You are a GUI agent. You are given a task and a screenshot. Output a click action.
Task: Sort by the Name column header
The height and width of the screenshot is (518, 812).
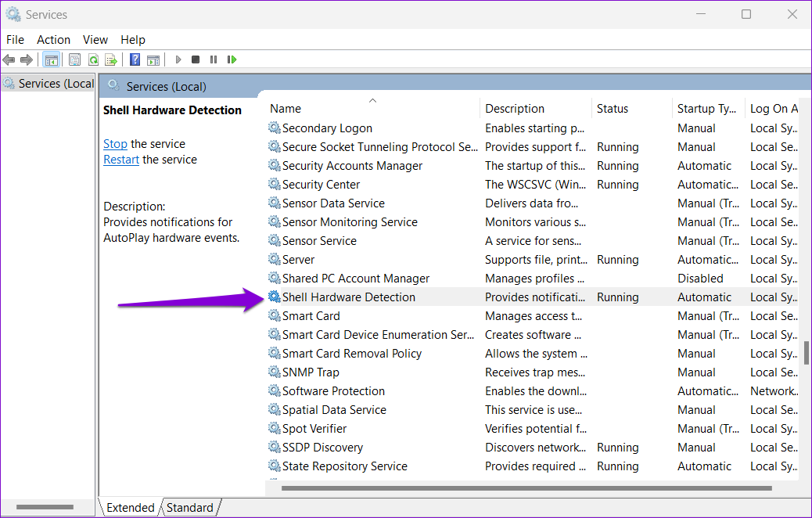[x=373, y=108]
